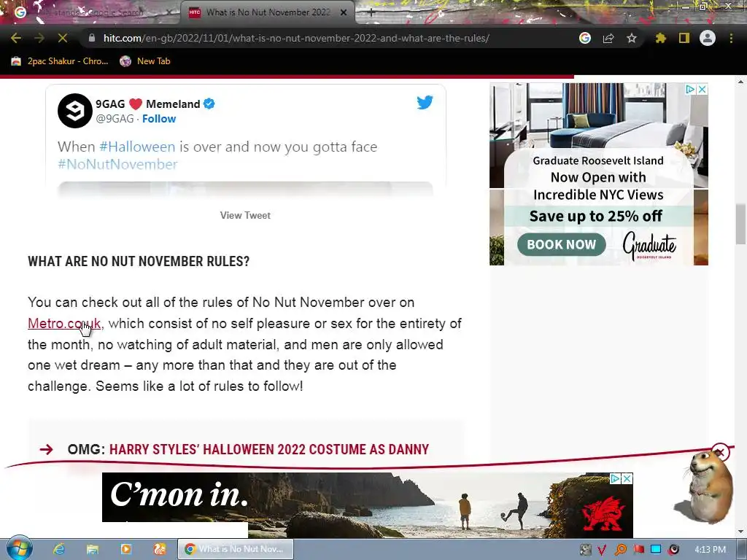Toggle the browser side panel
Image resolution: width=747 pixels, height=560 pixels.
click(684, 38)
